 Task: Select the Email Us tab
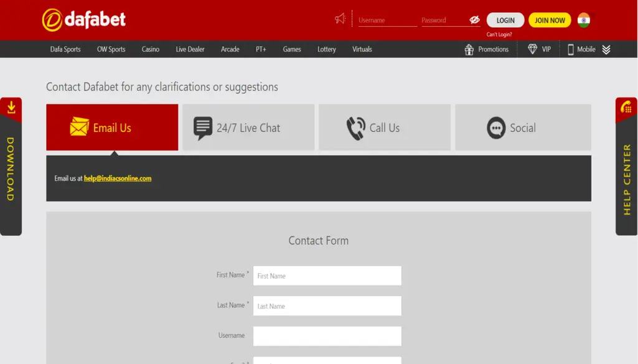tap(112, 128)
